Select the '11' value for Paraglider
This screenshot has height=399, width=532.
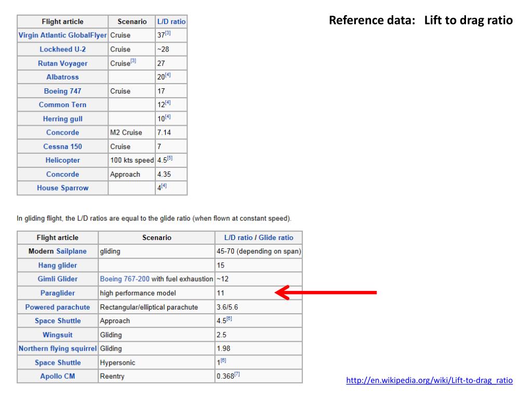[220, 293]
